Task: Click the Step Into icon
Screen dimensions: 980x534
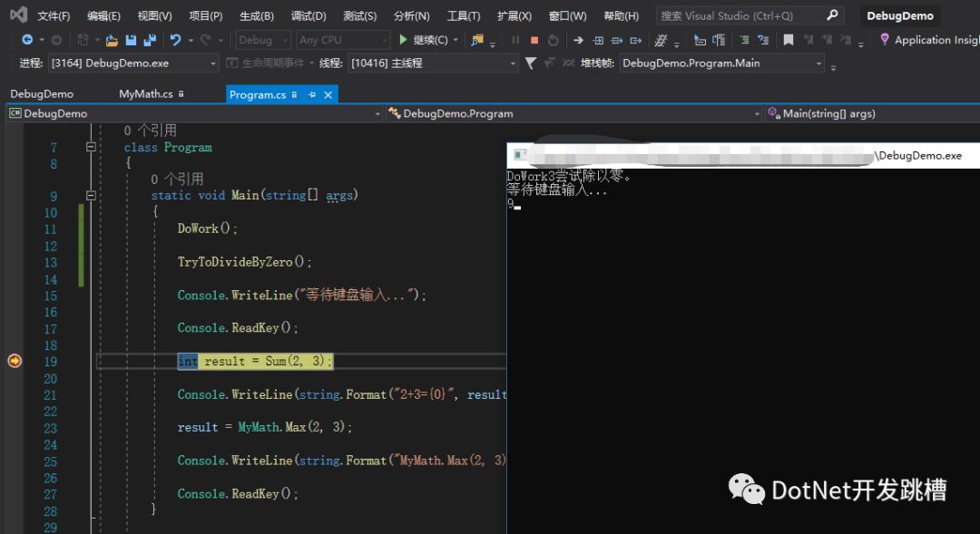Action: tap(598, 41)
